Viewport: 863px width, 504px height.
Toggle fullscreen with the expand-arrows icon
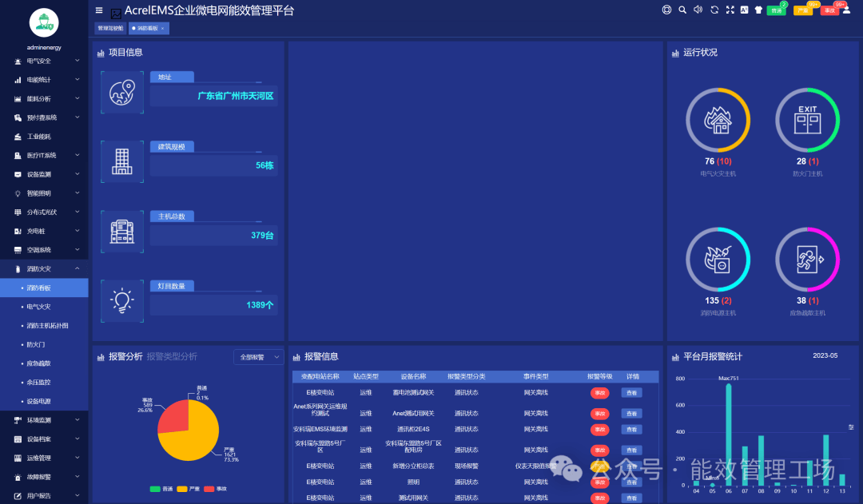tap(730, 10)
